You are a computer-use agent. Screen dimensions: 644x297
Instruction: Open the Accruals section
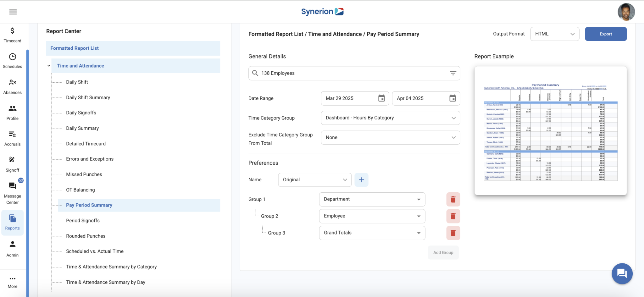(x=12, y=138)
